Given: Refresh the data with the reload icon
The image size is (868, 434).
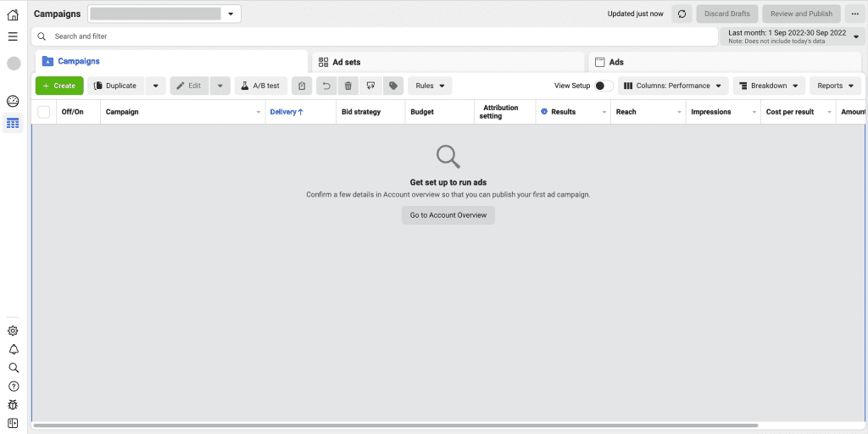Looking at the screenshot, I should pyautogui.click(x=682, y=14).
